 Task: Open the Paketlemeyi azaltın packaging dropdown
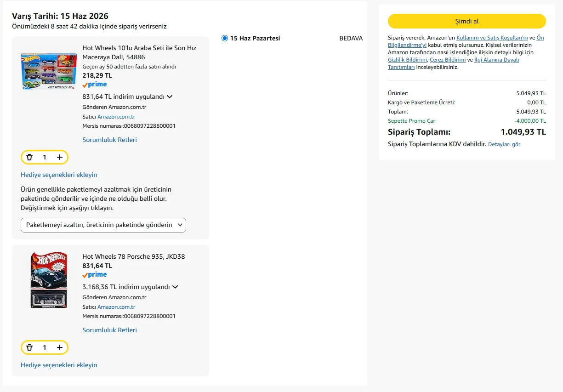click(103, 225)
